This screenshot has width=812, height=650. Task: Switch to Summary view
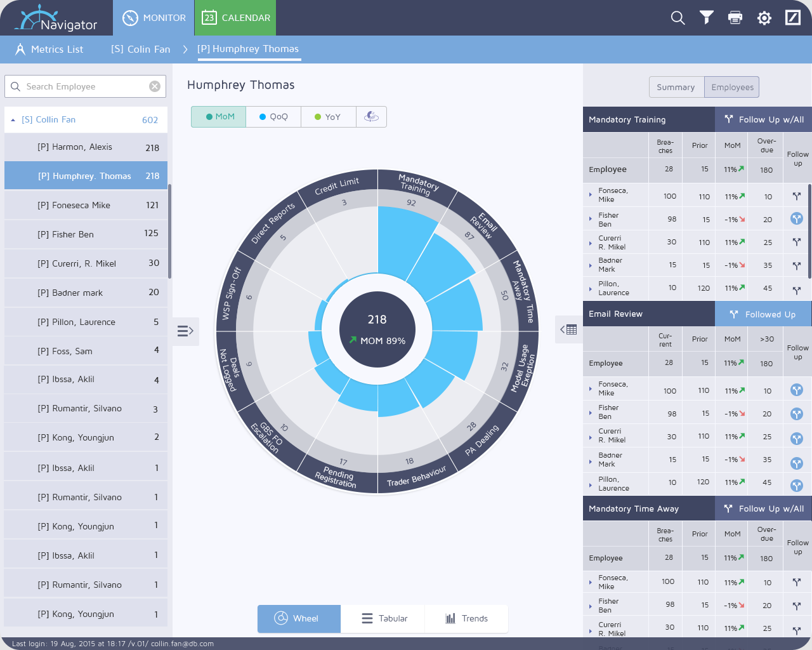(x=676, y=87)
